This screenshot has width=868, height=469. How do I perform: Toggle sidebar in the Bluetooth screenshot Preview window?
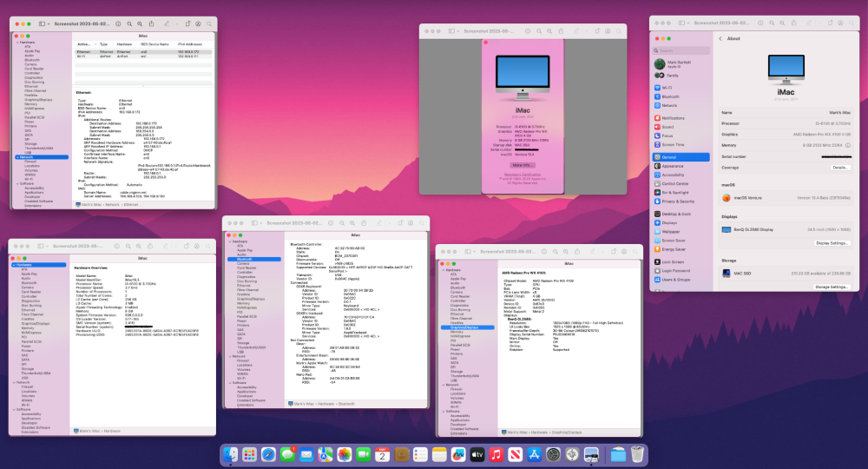[254, 223]
